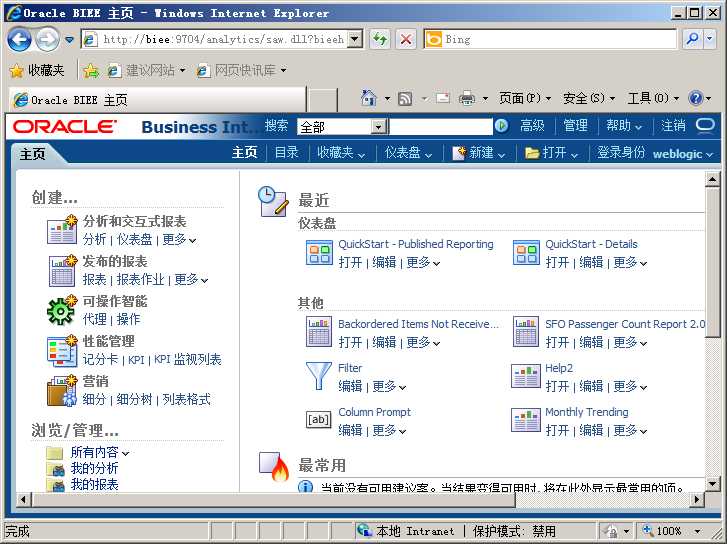Click the 可操作智能 green gear icon
The width and height of the screenshot is (727, 544).
tap(62, 310)
